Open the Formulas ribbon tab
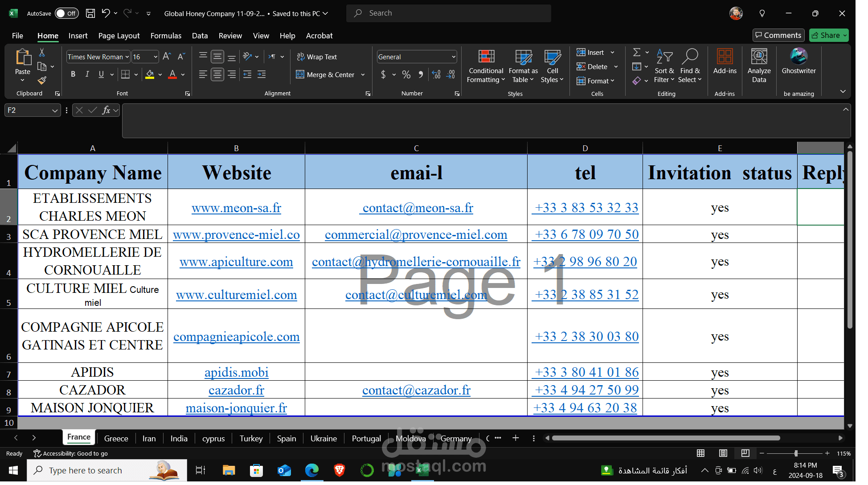Image resolution: width=868 pixels, height=485 pixels. (x=166, y=36)
